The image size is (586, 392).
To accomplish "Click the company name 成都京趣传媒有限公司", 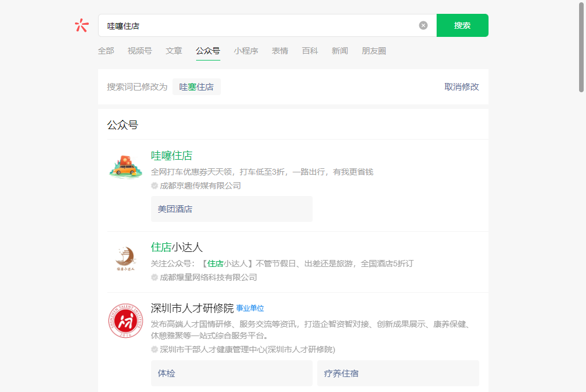I will (200, 186).
